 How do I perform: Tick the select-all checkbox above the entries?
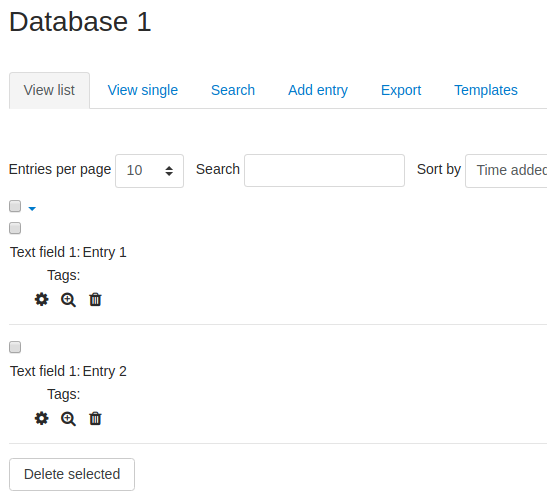pos(15,206)
